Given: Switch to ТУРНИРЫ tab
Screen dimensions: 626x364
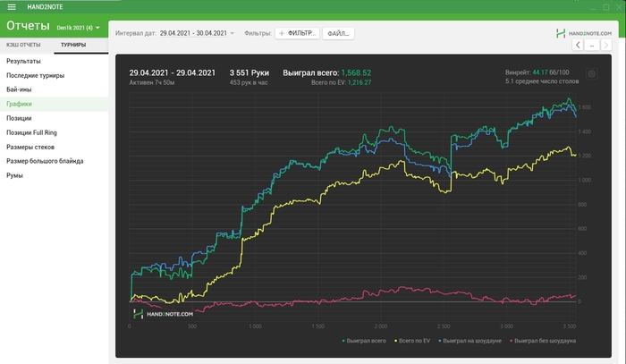Looking at the screenshot, I should point(73,45).
